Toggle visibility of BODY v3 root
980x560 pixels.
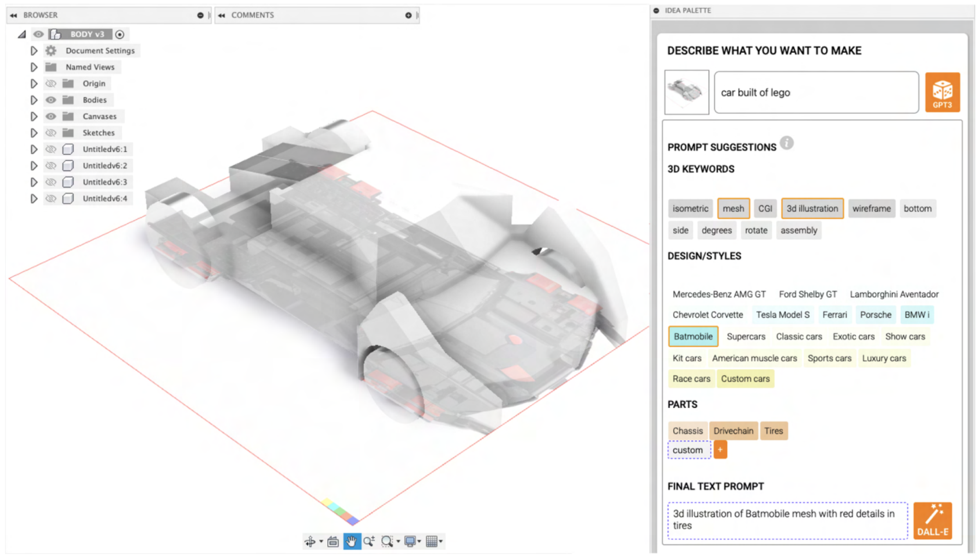(x=38, y=34)
